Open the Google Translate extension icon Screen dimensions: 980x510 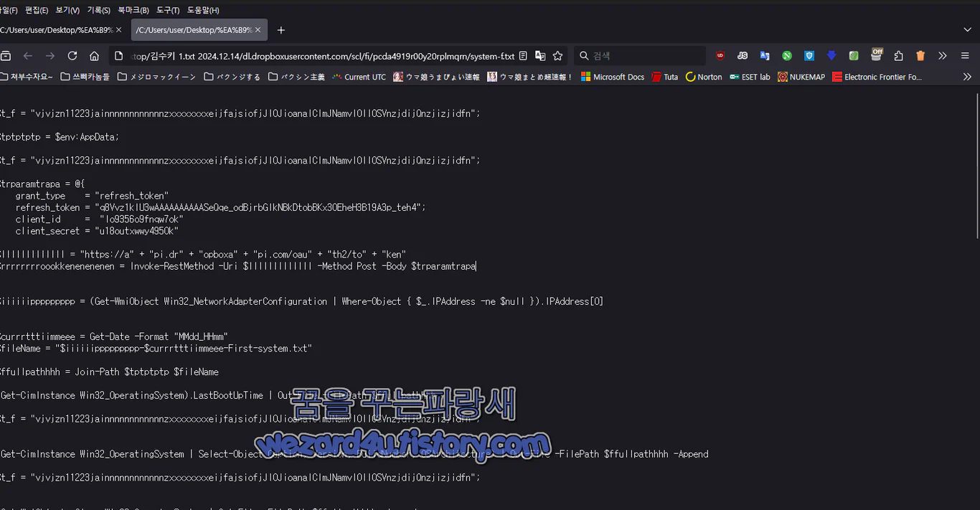pos(765,56)
